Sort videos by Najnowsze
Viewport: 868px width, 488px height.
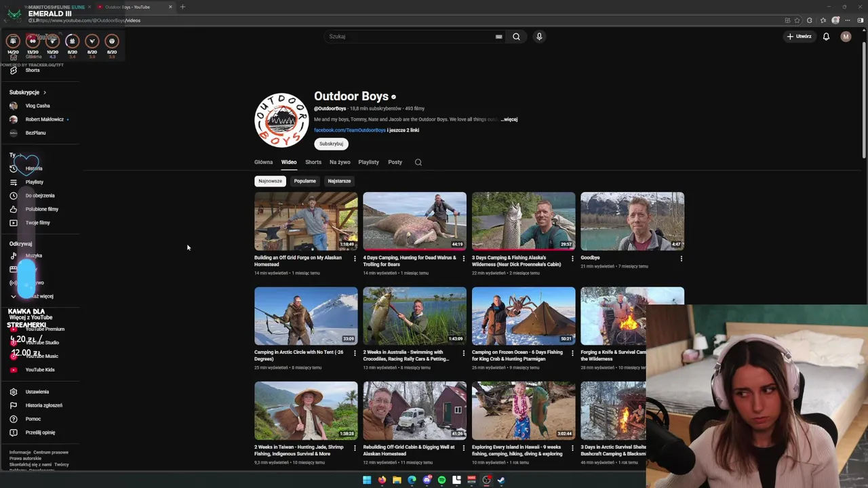(x=270, y=181)
